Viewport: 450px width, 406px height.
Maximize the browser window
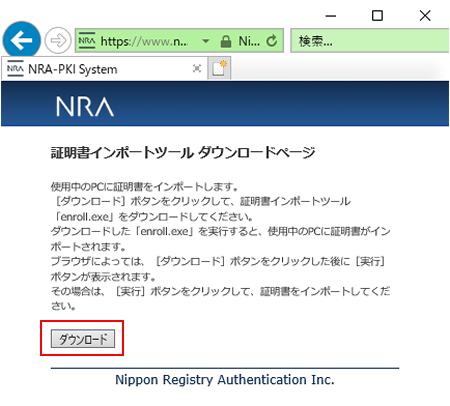tap(377, 16)
